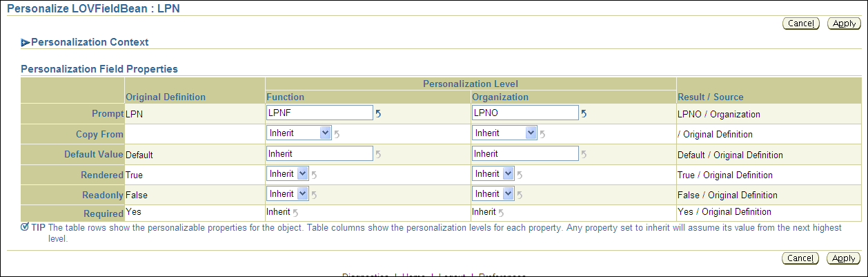Click the Result / Source column header
This screenshot has height=277, width=868.
(711, 97)
